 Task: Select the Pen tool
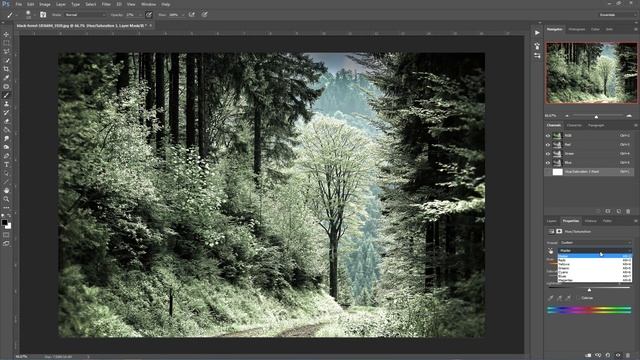(6, 156)
